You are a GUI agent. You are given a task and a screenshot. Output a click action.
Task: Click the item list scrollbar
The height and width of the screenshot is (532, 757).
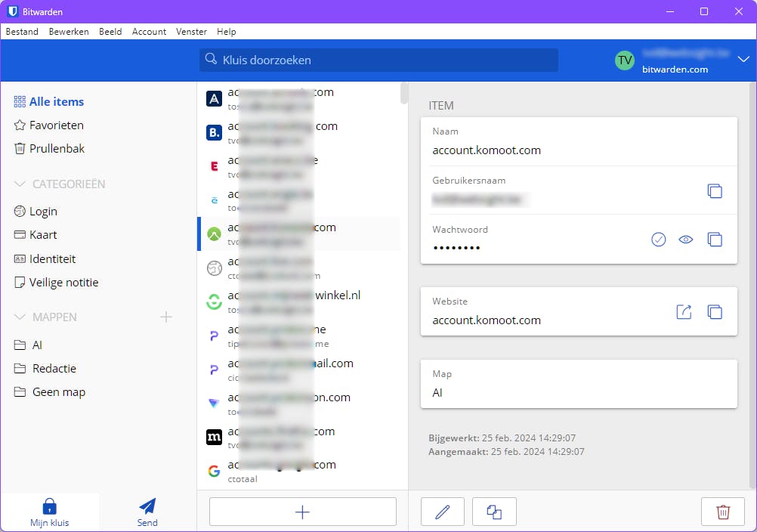[x=404, y=93]
